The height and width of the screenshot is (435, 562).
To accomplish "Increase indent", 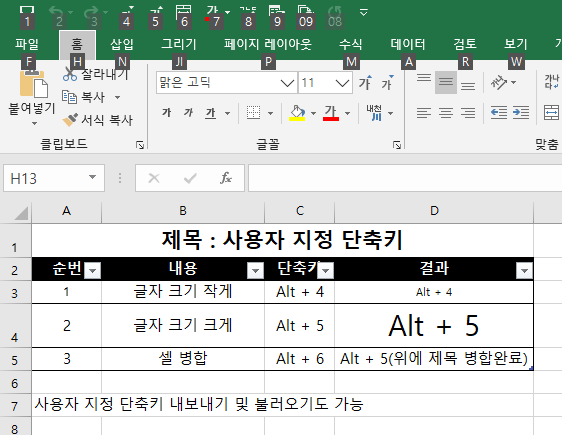I will click(521, 113).
